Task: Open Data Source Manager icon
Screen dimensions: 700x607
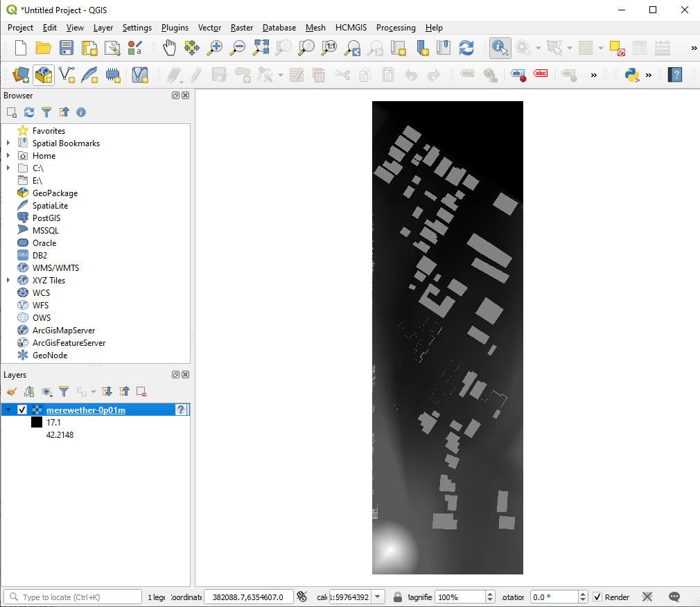Action: (21, 75)
